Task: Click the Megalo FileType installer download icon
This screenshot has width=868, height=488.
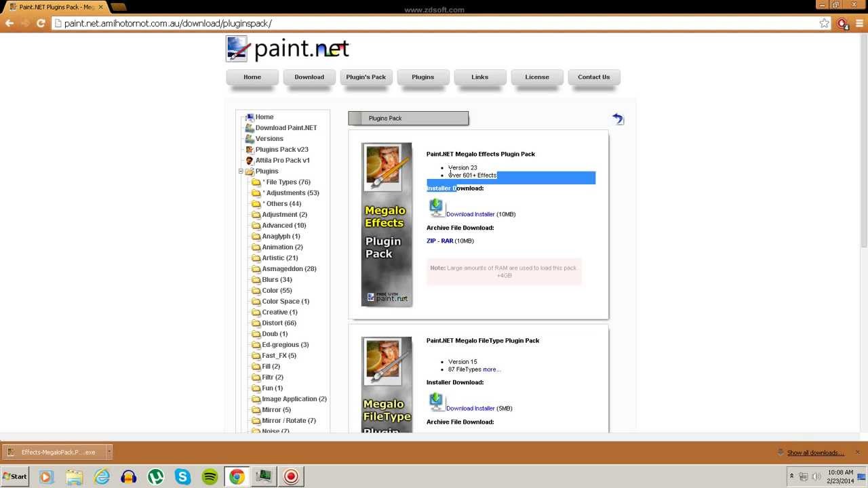Action: click(x=436, y=402)
